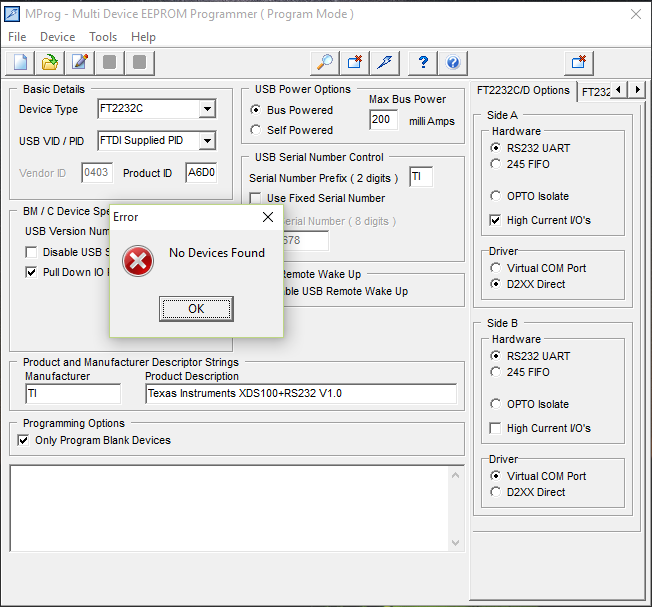
Task: Click log area scrollbar up arrow
Action: [455, 475]
